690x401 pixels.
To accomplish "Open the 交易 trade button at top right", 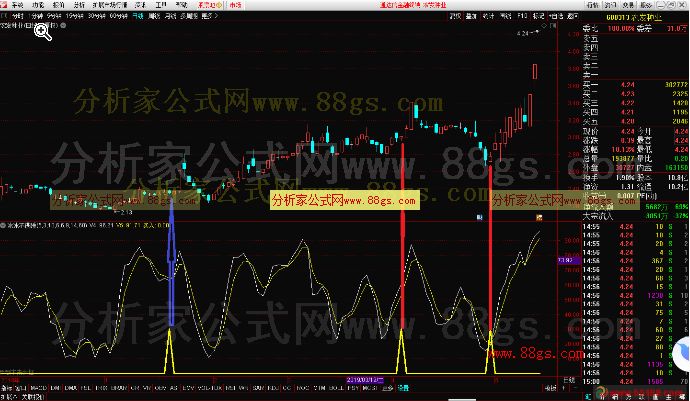I will pos(628,5).
